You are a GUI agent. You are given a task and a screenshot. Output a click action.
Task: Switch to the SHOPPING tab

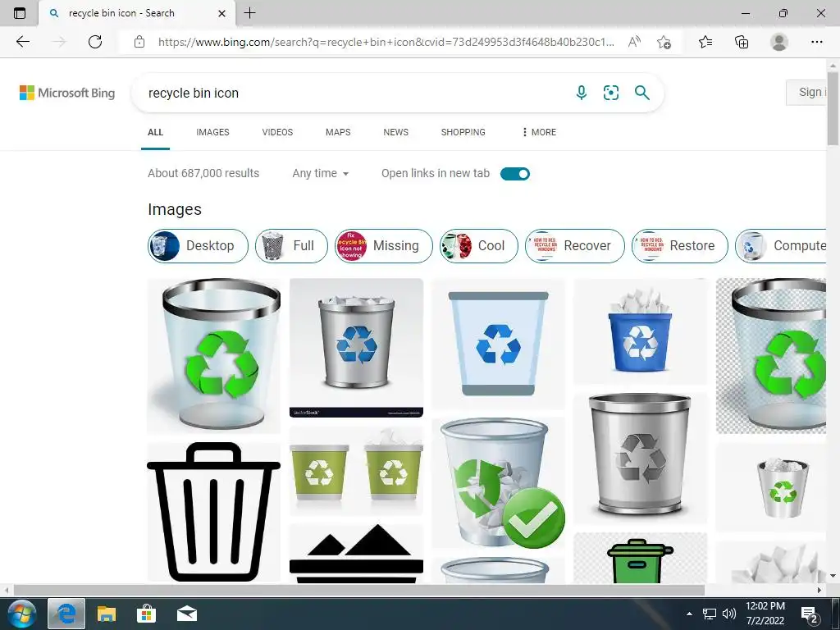[x=463, y=132]
